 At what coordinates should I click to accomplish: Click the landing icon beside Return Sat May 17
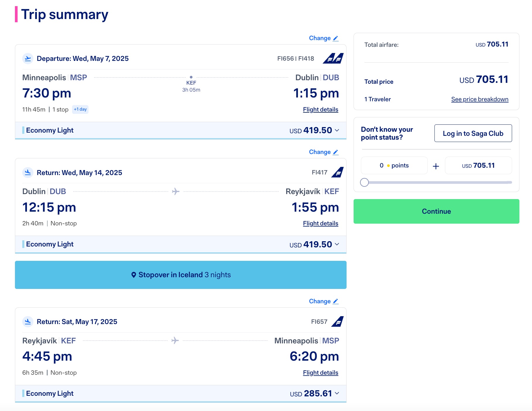(28, 321)
